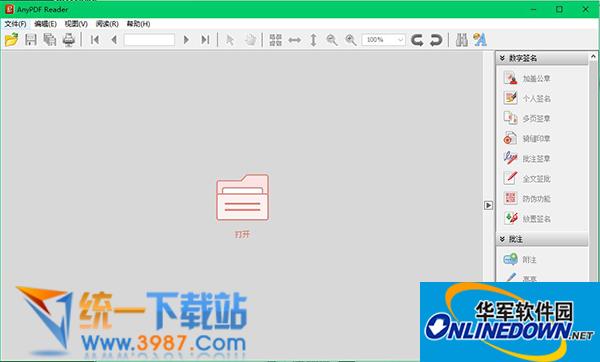
Task: Open Find with binoculars icon
Action: pos(461,40)
